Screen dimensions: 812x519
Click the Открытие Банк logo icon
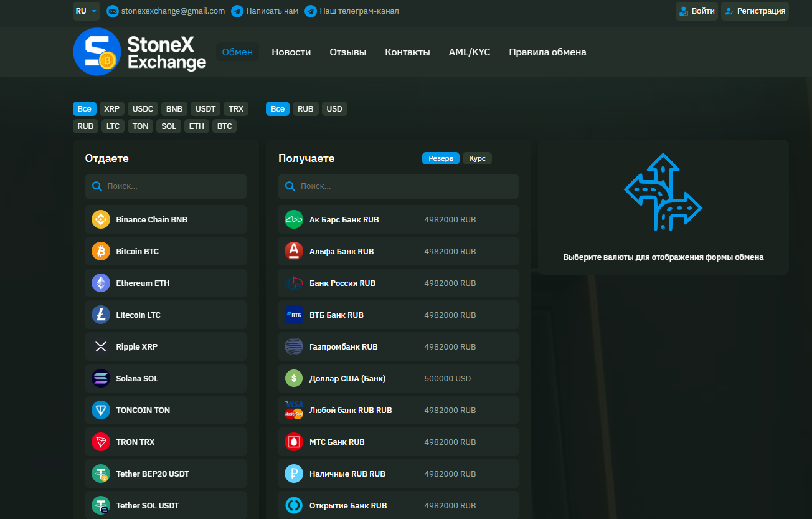pos(294,505)
